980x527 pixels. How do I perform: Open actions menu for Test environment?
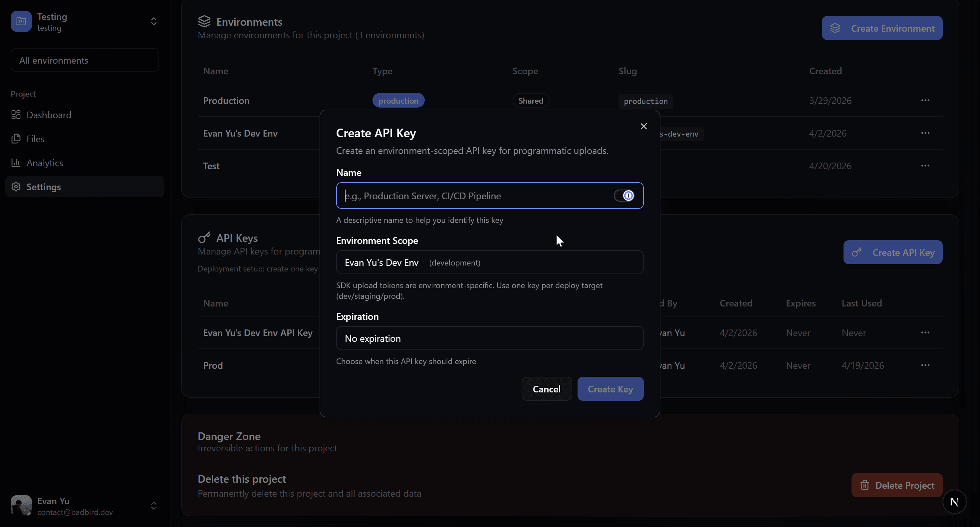[x=925, y=166]
